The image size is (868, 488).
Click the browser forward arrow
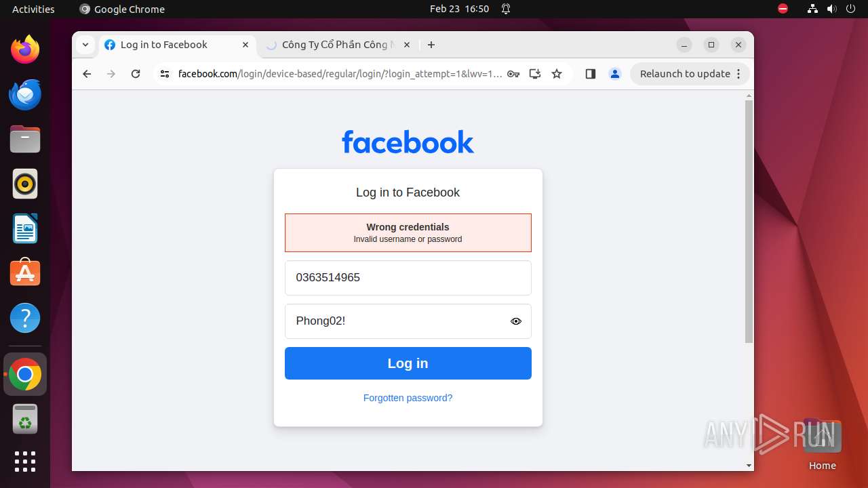click(x=111, y=74)
